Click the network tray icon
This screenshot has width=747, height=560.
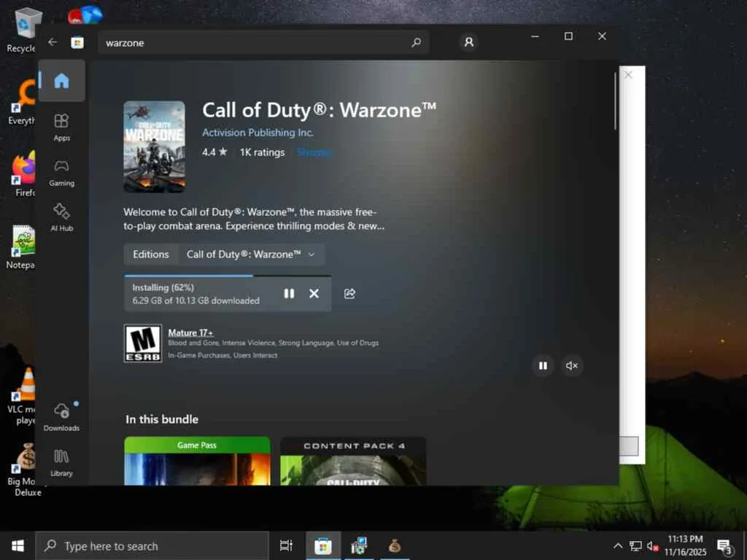pos(635,545)
